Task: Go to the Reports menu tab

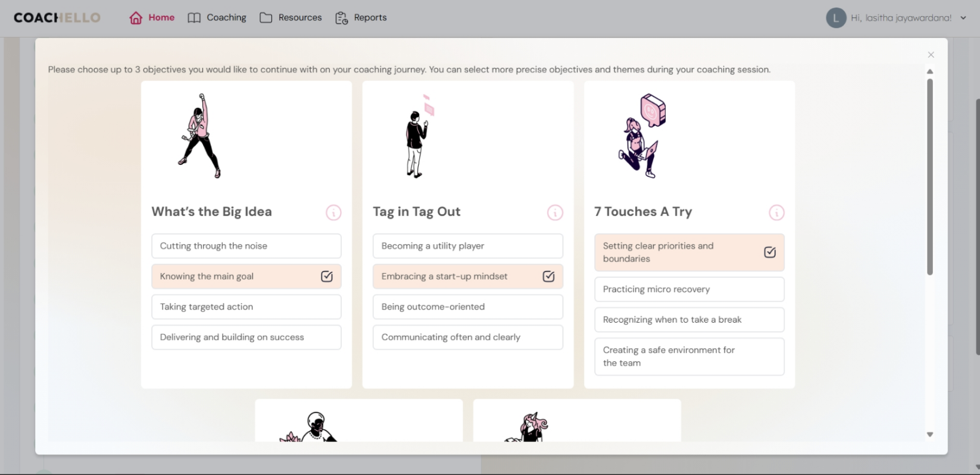Action: tap(370, 18)
